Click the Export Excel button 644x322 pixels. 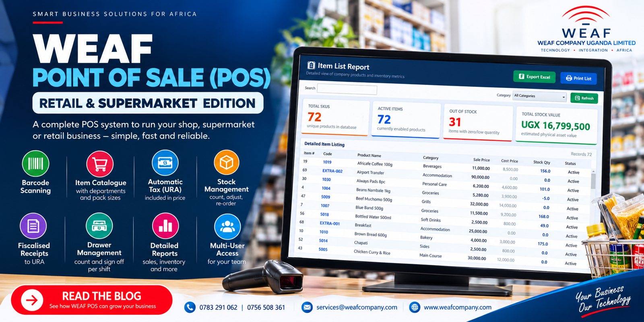click(534, 77)
